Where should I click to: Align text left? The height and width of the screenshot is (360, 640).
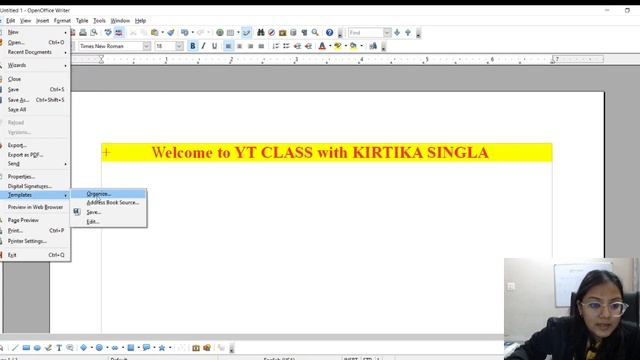tap(229, 46)
